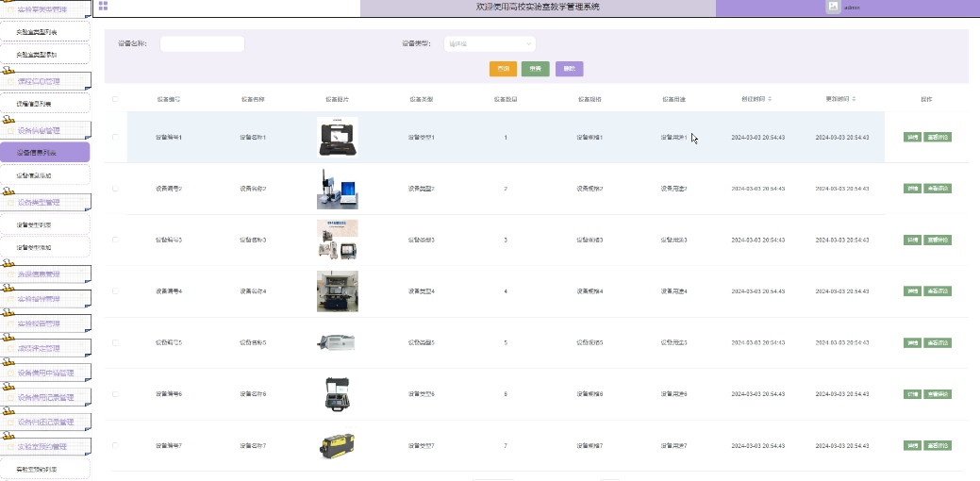
Task: Open 实验室预约列表 in the sidebar
Action: coord(45,469)
